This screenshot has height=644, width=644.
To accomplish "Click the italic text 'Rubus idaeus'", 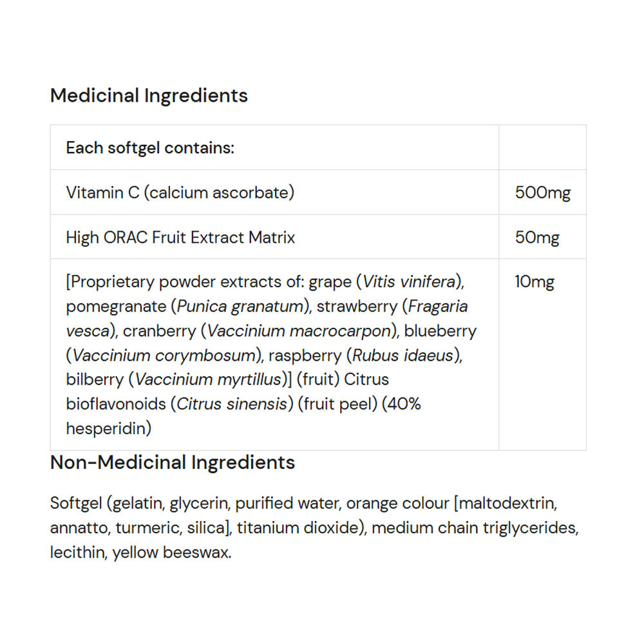I will tap(404, 355).
